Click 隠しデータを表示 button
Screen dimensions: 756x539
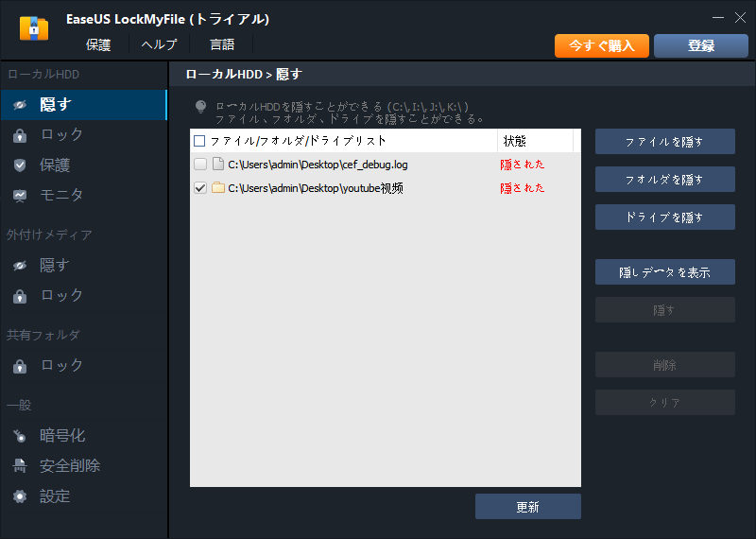pos(665,272)
